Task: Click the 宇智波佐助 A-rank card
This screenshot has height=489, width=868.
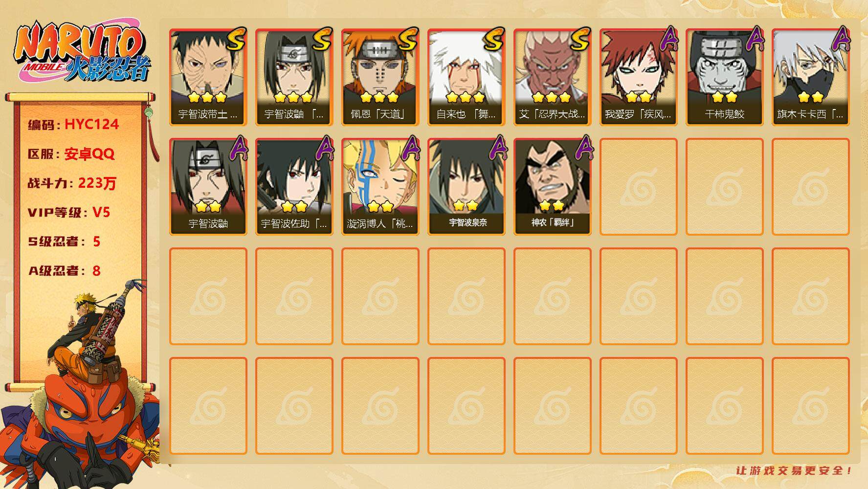Action: (294, 187)
